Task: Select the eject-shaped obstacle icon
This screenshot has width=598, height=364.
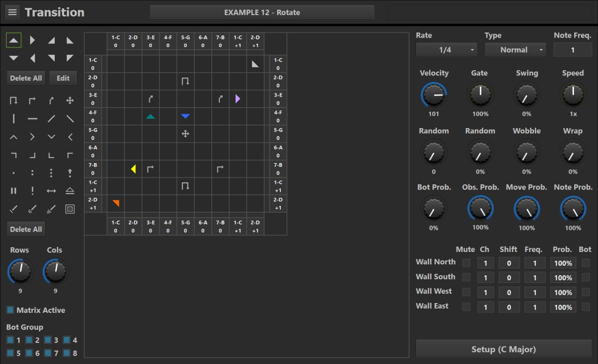Action: coord(69,191)
